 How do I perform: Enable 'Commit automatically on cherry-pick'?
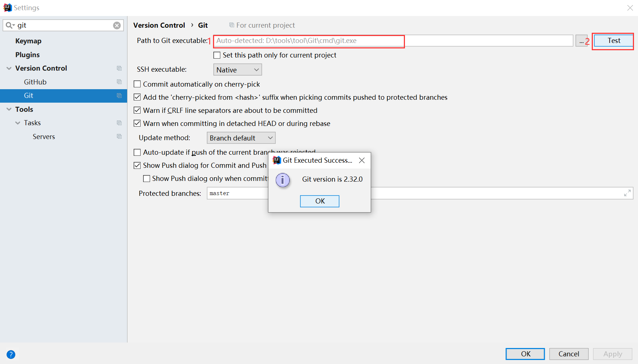[x=137, y=84]
